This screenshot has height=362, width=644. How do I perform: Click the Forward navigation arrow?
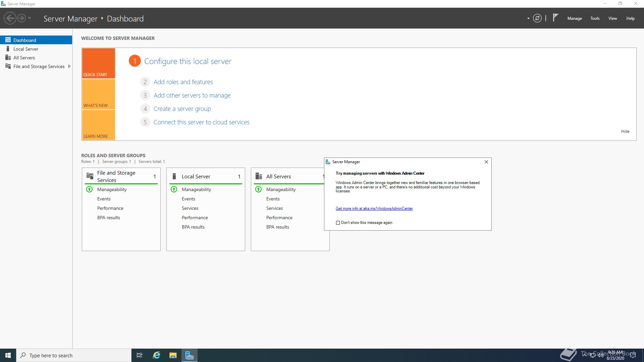pos(21,18)
